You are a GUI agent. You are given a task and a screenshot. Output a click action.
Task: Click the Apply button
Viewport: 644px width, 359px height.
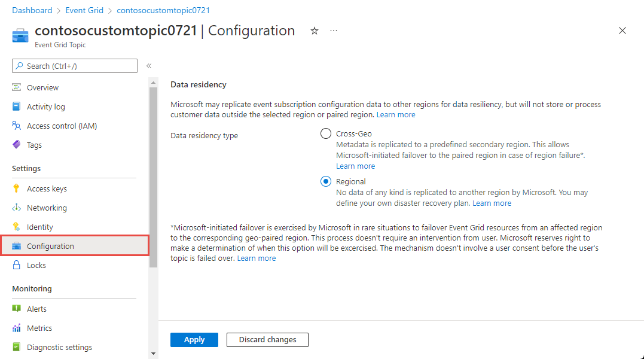194,340
